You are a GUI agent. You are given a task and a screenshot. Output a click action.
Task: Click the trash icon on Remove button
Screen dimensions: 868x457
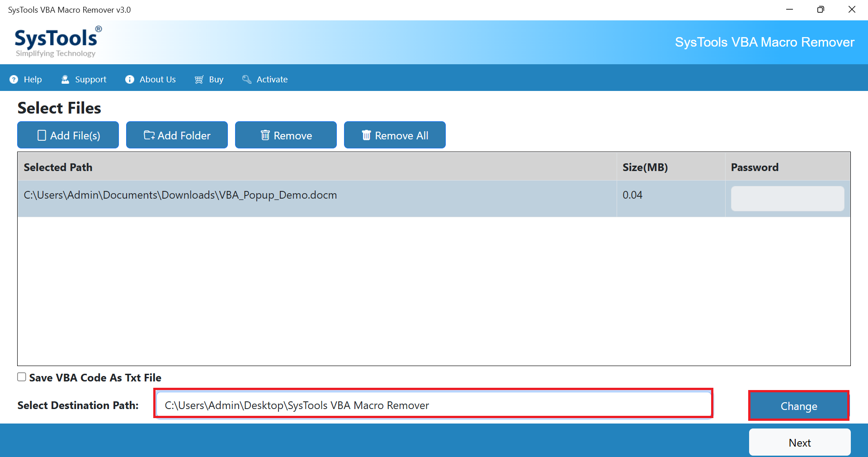click(265, 135)
